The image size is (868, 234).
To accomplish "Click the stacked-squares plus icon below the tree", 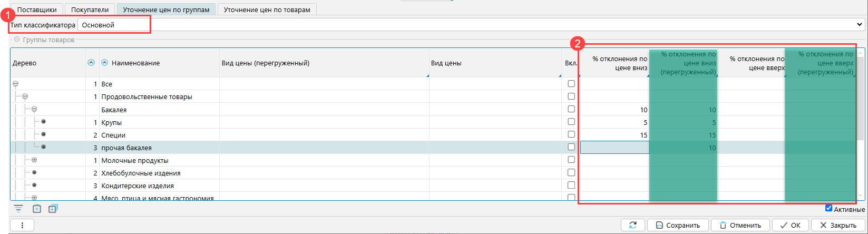I will pos(52,209).
